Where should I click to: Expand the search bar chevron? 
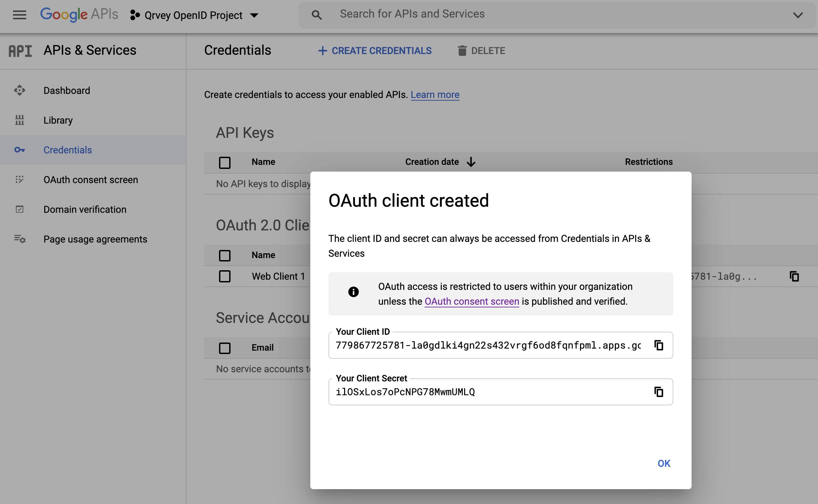click(x=798, y=15)
